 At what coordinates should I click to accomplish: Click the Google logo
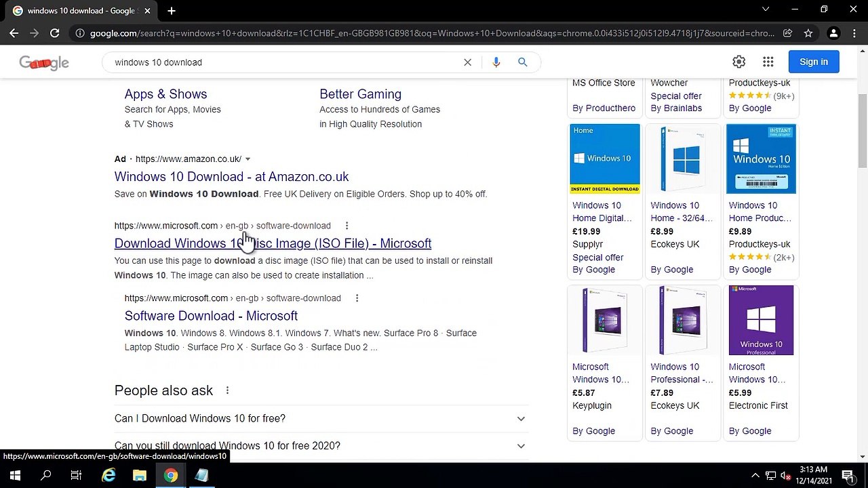44,62
